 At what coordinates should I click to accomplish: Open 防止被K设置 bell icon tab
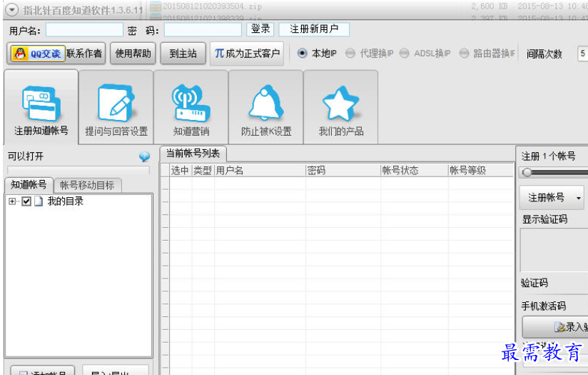(x=266, y=106)
